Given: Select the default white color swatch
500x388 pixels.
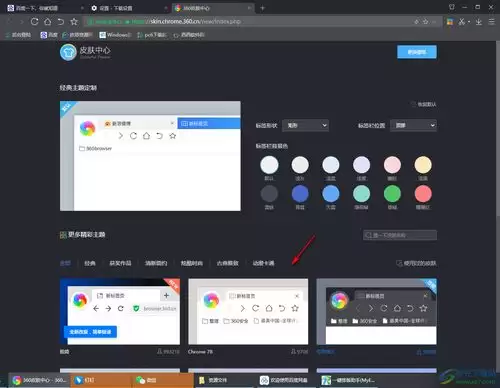Looking at the screenshot, I should point(269,165).
